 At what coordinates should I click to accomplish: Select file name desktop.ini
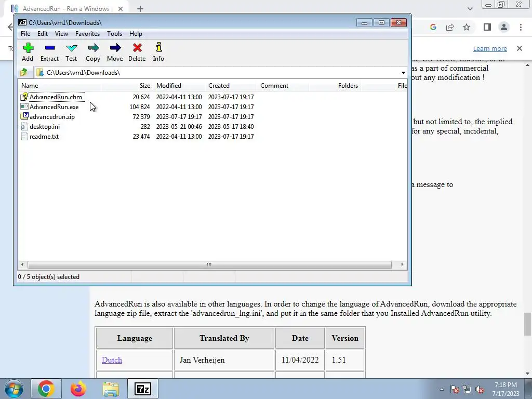pyautogui.click(x=45, y=127)
